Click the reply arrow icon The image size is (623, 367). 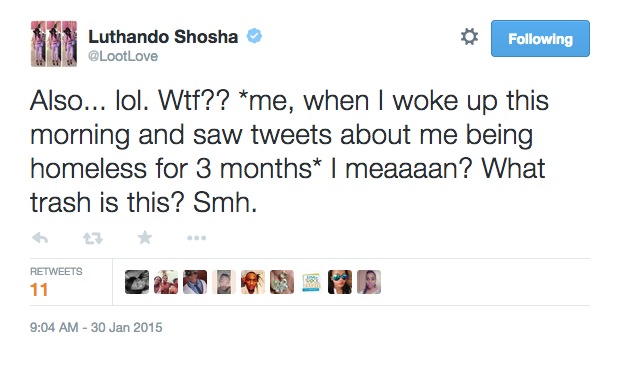[40, 238]
